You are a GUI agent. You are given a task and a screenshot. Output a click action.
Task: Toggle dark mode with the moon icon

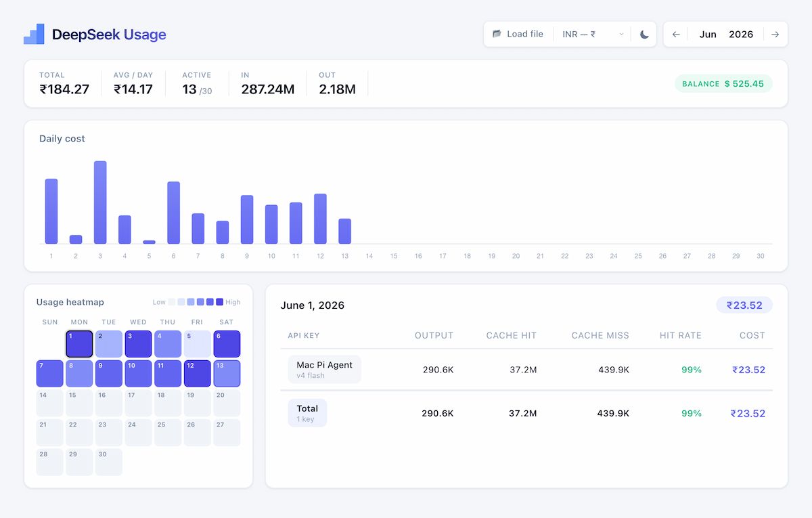(644, 34)
